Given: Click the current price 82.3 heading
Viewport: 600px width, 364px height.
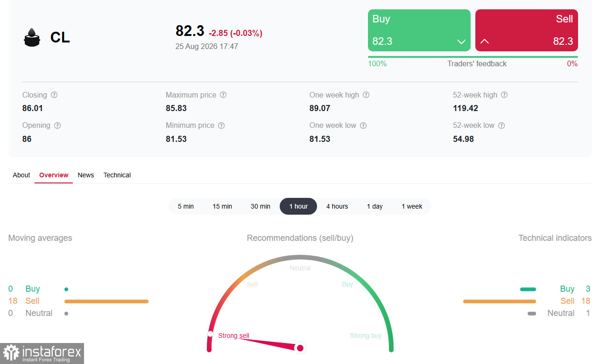Looking at the screenshot, I should (190, 31).
